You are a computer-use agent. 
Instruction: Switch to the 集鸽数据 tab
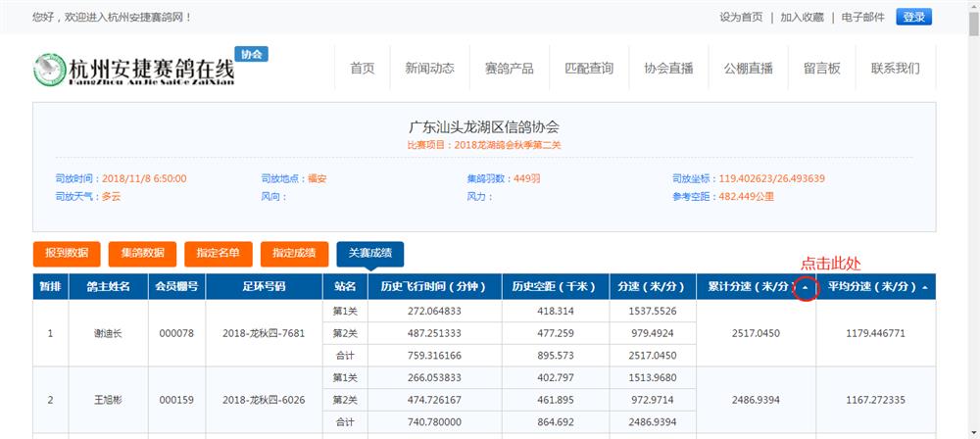(142, 254)
